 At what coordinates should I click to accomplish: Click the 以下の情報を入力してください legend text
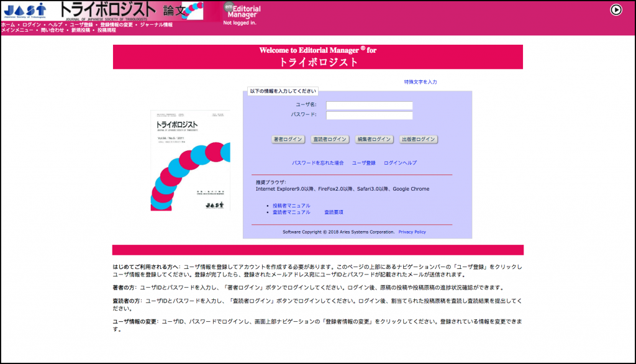tap(283, 91)
